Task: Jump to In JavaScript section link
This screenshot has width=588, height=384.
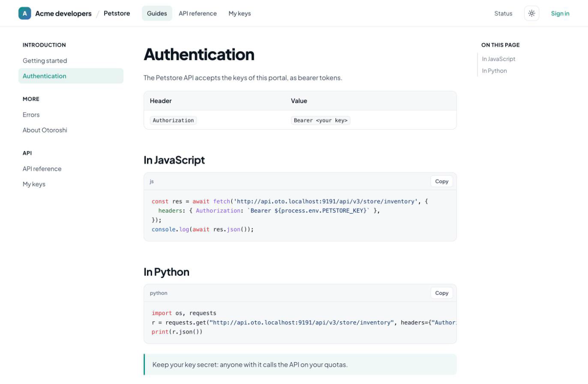Action: [498, 59]
